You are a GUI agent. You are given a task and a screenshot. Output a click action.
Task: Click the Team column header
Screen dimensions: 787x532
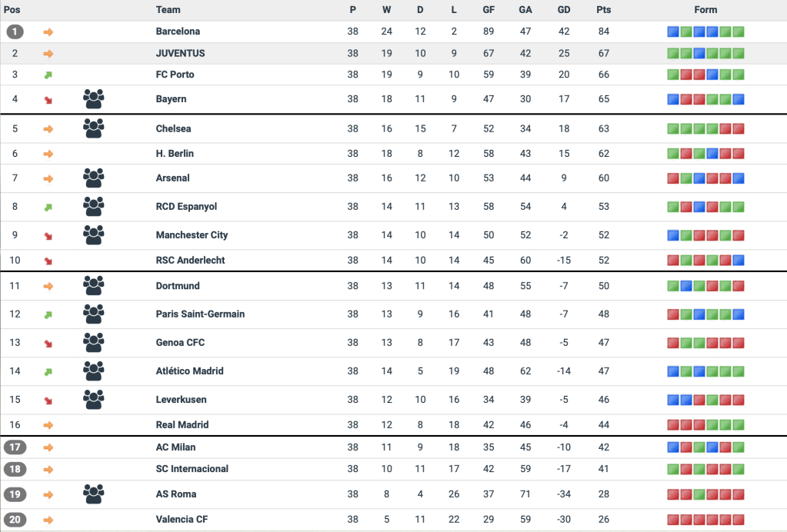[168, 10]
